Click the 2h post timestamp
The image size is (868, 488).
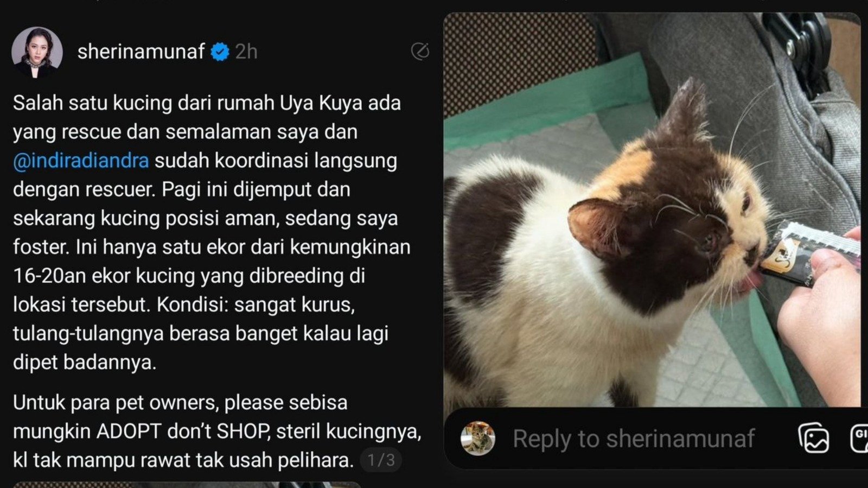point(246,52)
